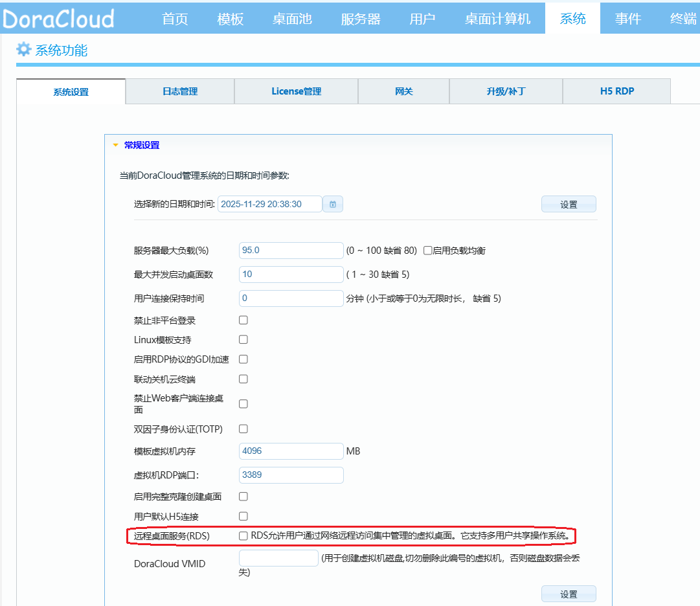This screenshot has width=700, height=606.
Task: Check the 远程桌面服务(RDS) checkbox
Action: pyautogui.click(x=243, y=535)
